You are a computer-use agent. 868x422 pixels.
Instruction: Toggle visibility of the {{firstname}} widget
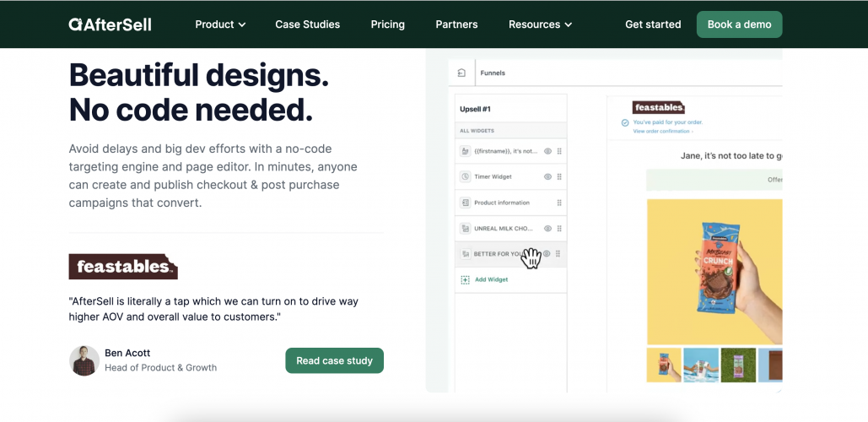[547, 151]
